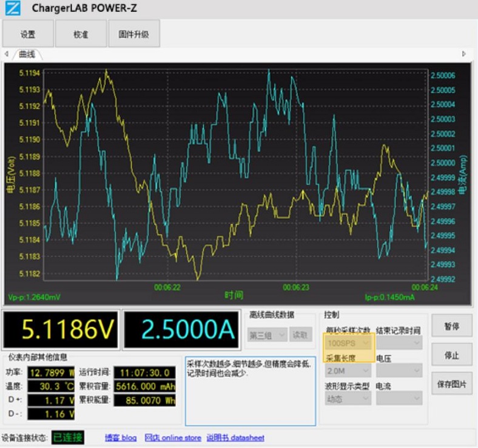478x448 pixels.
Task: Open the 结束记录时间 end record time dropdown
Action: pos(399,344)
